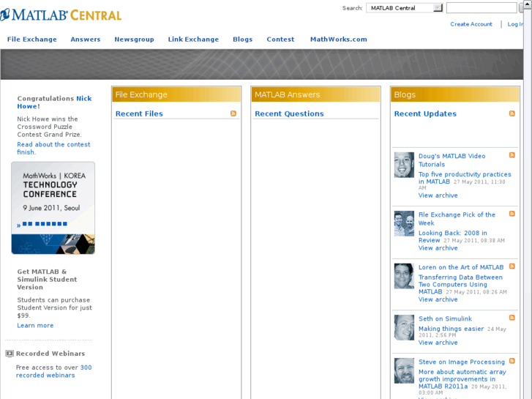This screenshot has width=532, height=399.
Task: Click the Pick of the Week authors photo
Action: [404, 223]
